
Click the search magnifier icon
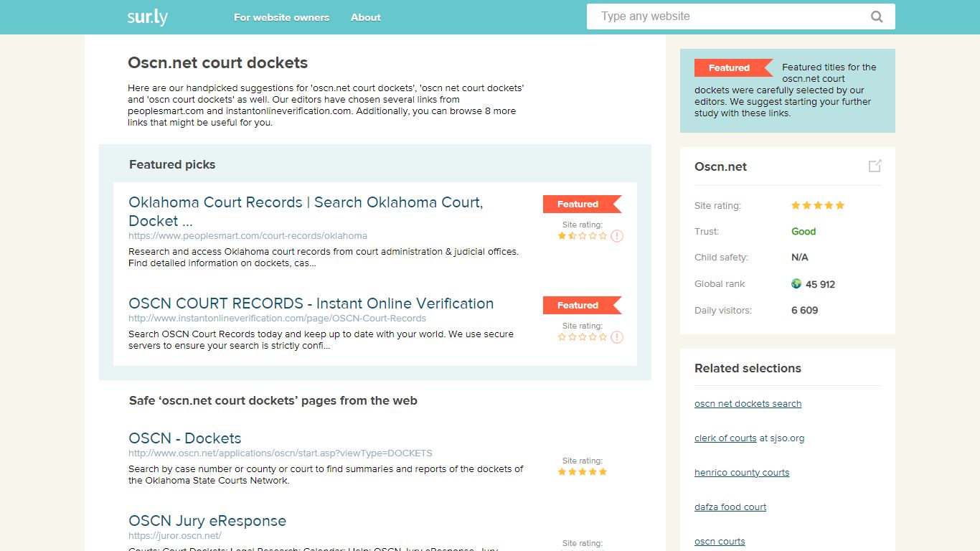877,17
